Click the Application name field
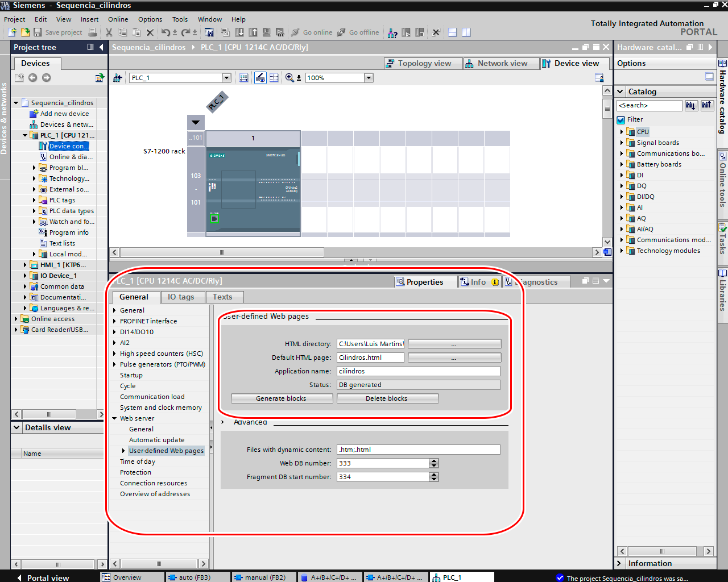This screenshot has height=582, width=728. coord(419,371)
